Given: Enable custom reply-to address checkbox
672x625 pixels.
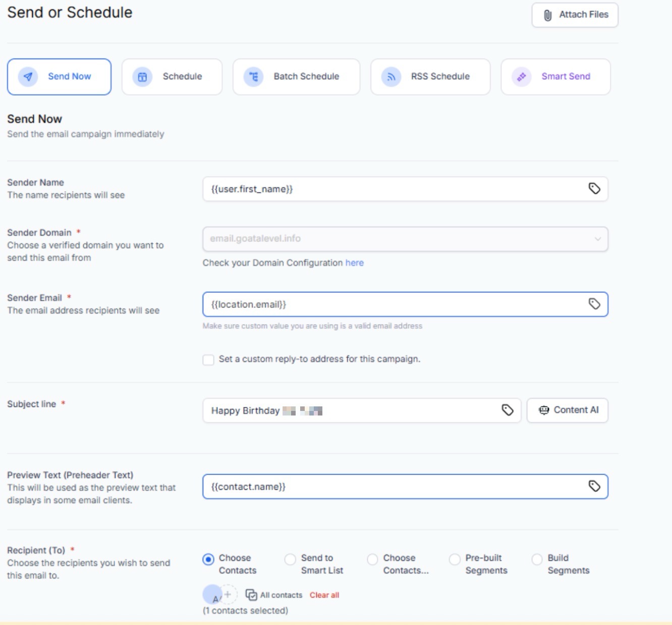Looking at the screenshot, I should pos(208,359).
